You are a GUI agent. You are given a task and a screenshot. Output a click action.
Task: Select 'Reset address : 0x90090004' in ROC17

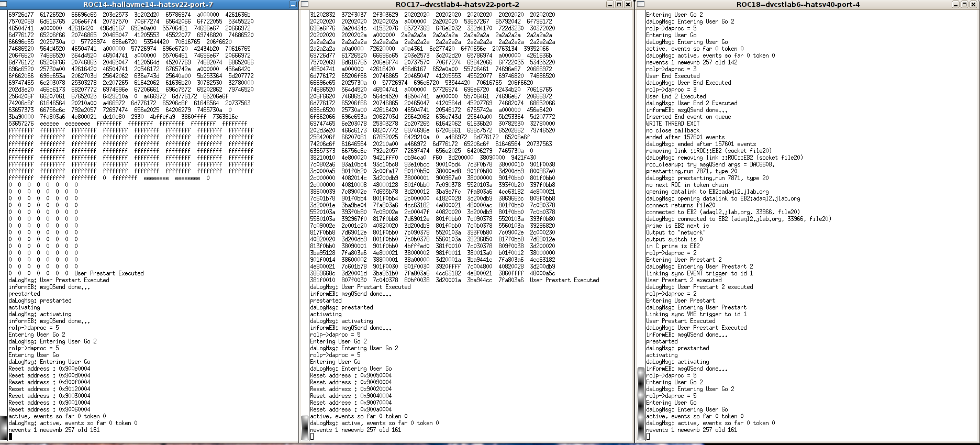351,382
